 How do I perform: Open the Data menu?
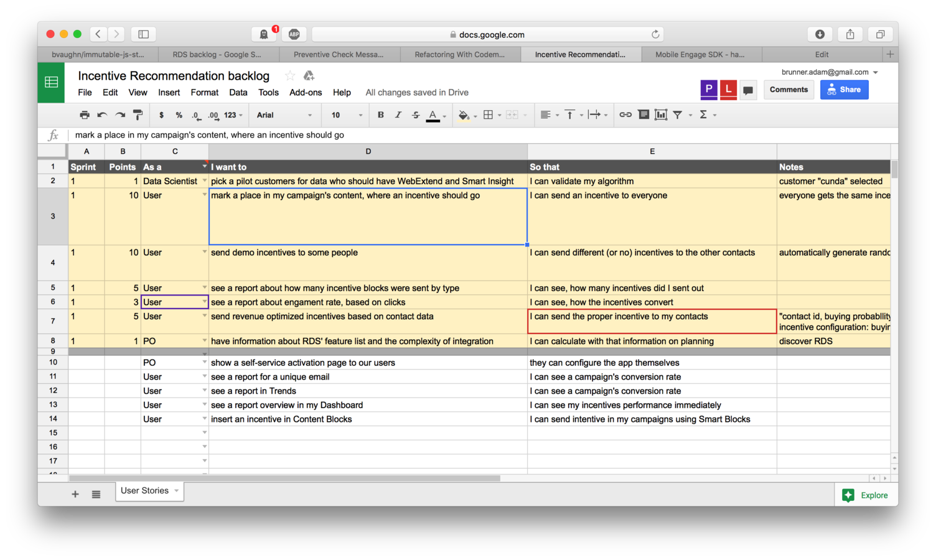(x=238, y=93)
